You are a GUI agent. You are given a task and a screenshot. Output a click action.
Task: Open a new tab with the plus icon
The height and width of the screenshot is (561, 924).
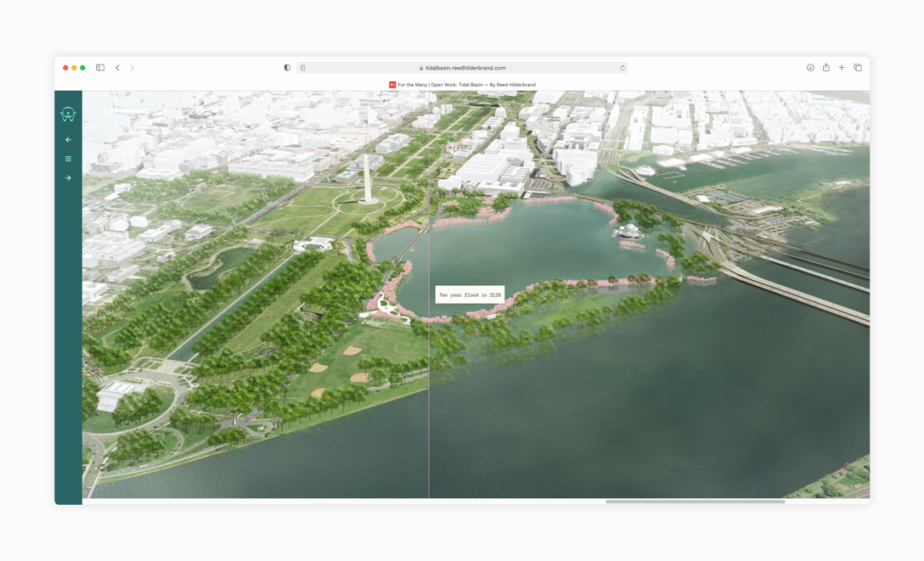[x=842, y=67]
